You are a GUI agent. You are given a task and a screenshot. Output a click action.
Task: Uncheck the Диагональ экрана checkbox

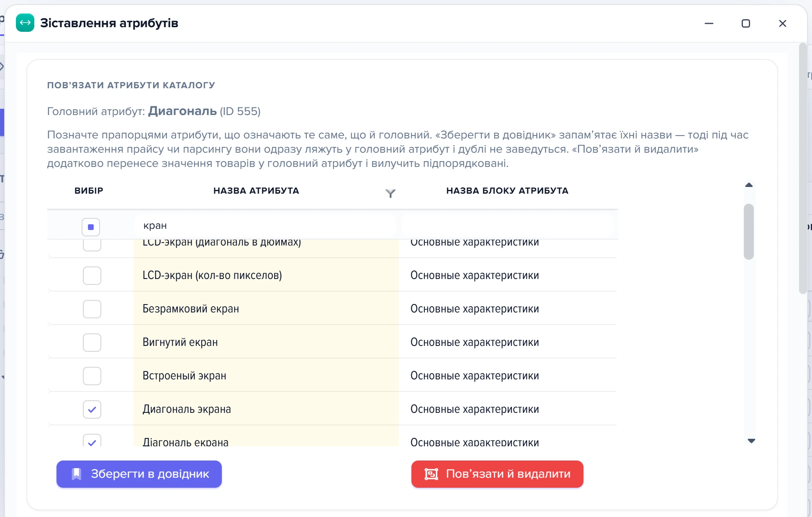[92, 410]
